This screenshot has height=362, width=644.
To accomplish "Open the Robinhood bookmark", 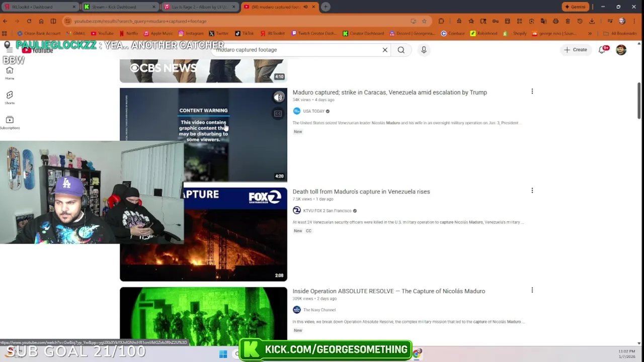I will pyautogui.click(x=484, y=34).
